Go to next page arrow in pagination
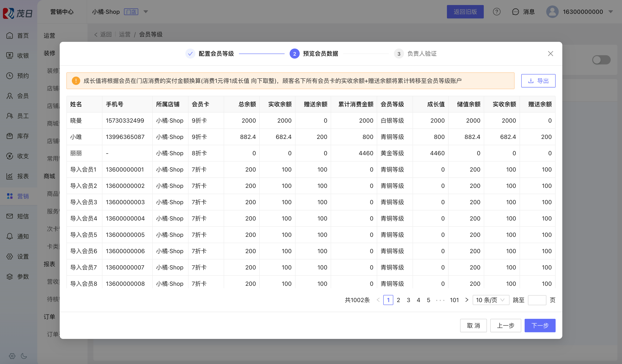 [467, 300]
